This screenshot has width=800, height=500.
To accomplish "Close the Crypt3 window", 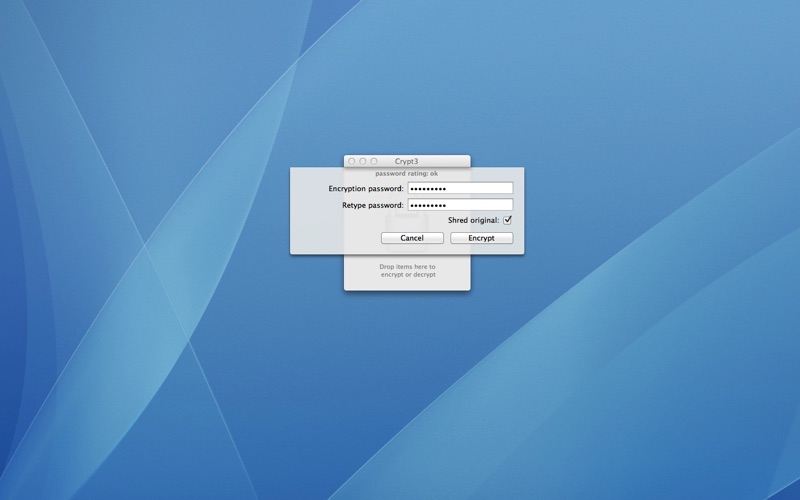I will 351,161.
